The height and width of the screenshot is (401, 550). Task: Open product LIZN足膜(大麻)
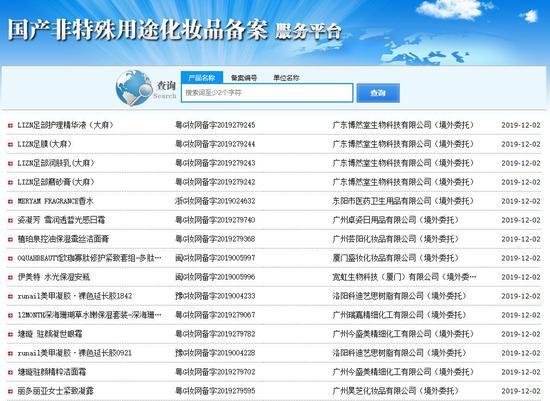click(x=45, y=144)
